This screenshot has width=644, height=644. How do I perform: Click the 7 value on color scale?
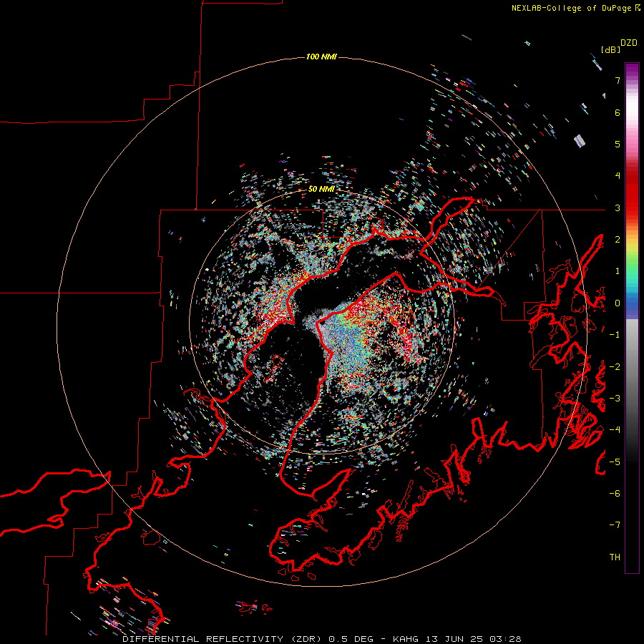point(618,80)
